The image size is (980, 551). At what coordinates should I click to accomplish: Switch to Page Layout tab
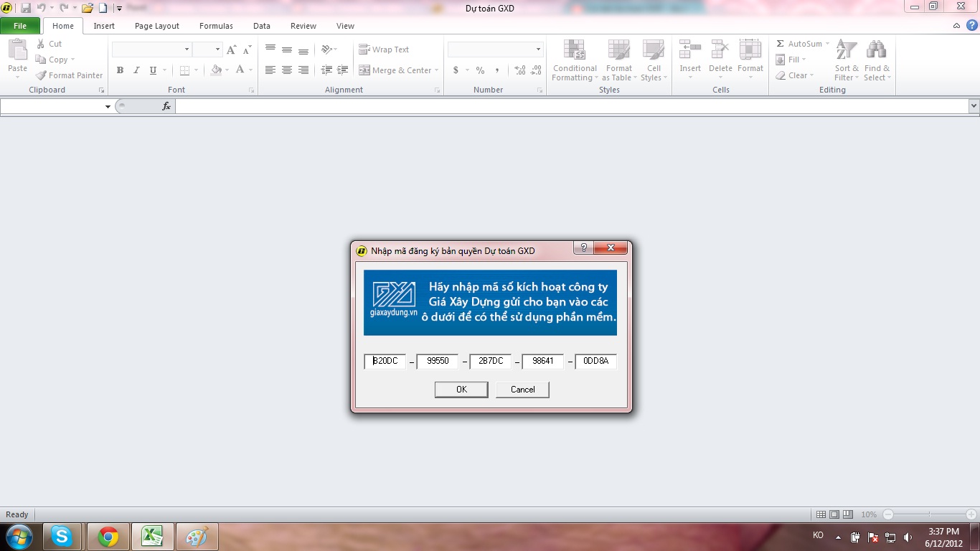click(157, 26)
